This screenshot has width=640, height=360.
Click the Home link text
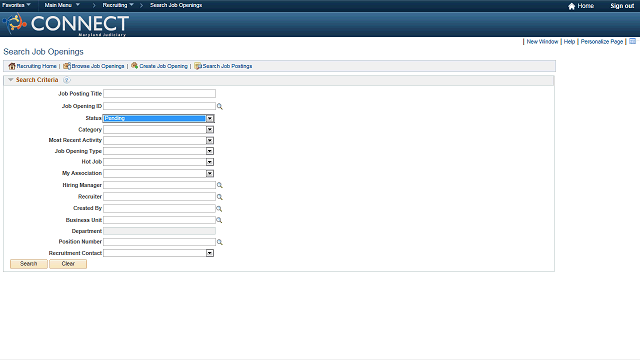pyautogui.click(x=586, y=6)
